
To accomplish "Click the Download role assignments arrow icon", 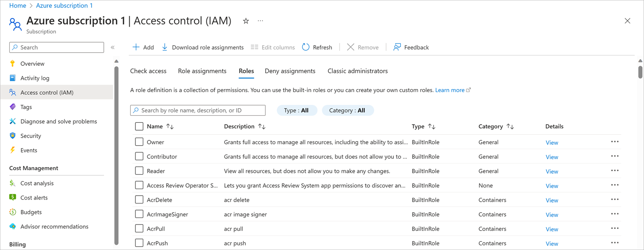I will click(x=165, y=47).
